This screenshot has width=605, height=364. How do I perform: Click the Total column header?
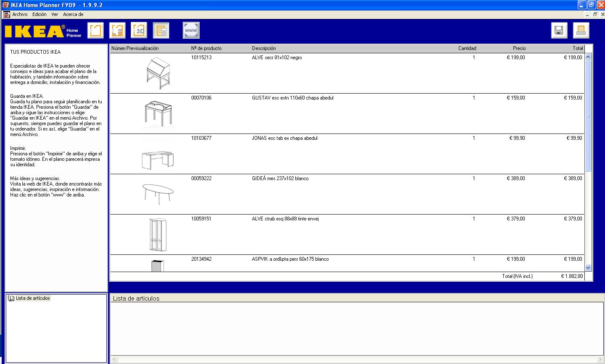(x=578, y=48)
